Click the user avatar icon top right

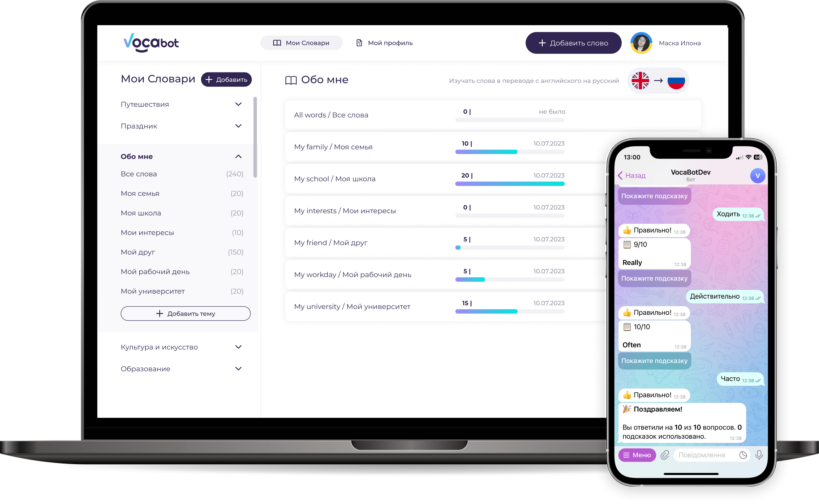pos(638,43)
